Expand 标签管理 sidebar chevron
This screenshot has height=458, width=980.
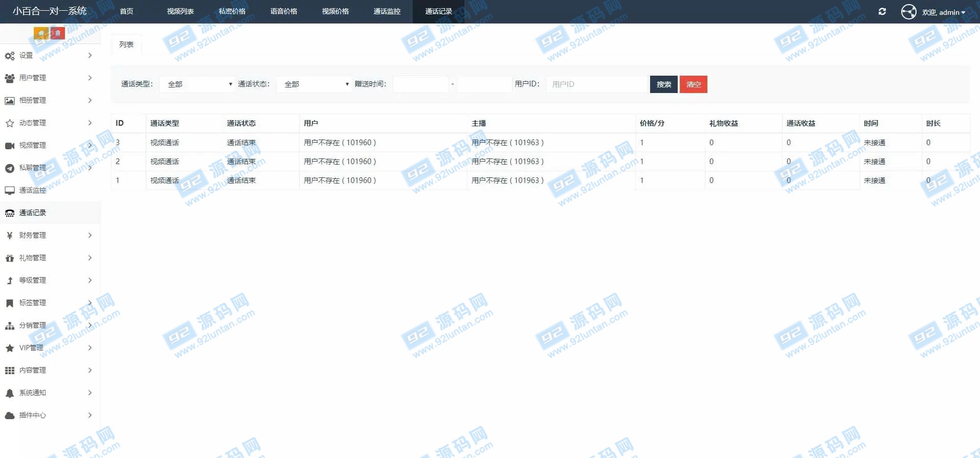[90, 303]
